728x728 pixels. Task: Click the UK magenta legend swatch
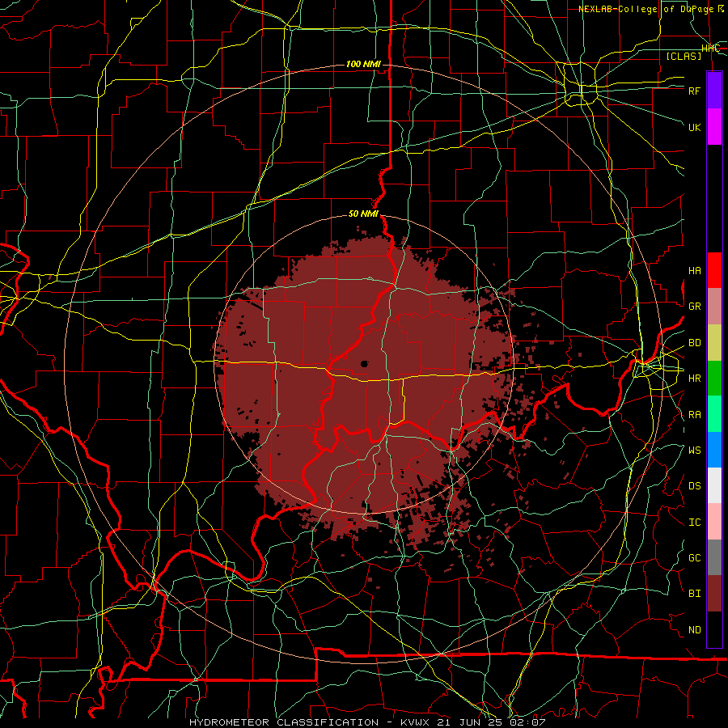coord(714,127)
